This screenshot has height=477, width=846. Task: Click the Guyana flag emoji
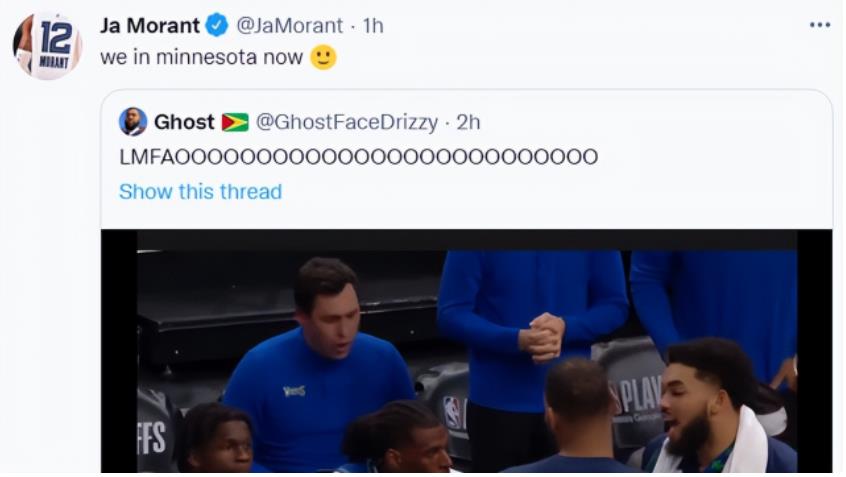click(x=235, y=122)
